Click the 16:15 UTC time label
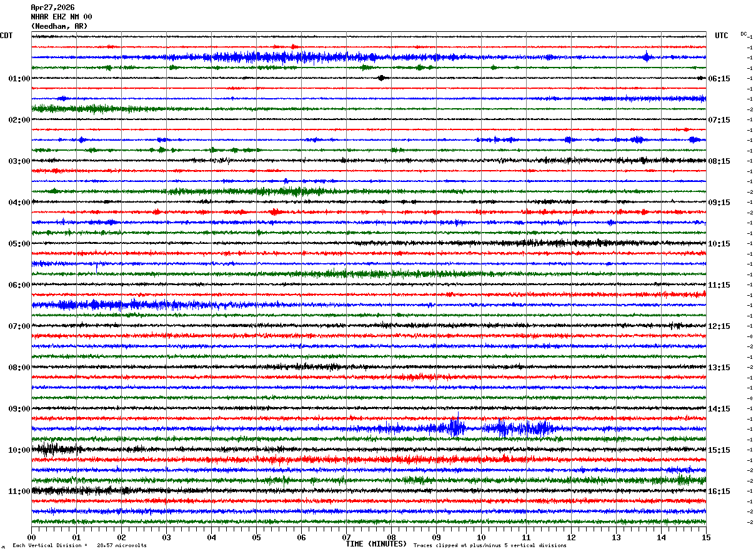This screenshot has height=554, width=756. tap(719, 491)
